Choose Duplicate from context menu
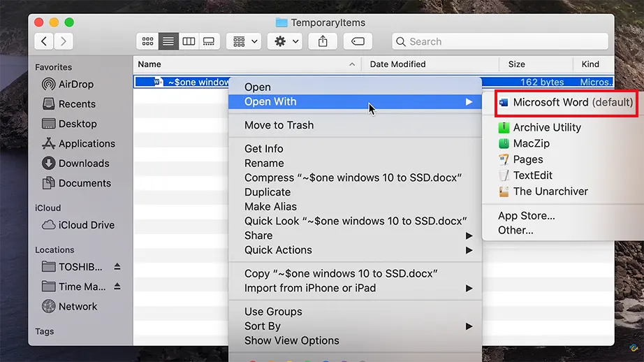This screenshot has width=644, height=362. 355,192
